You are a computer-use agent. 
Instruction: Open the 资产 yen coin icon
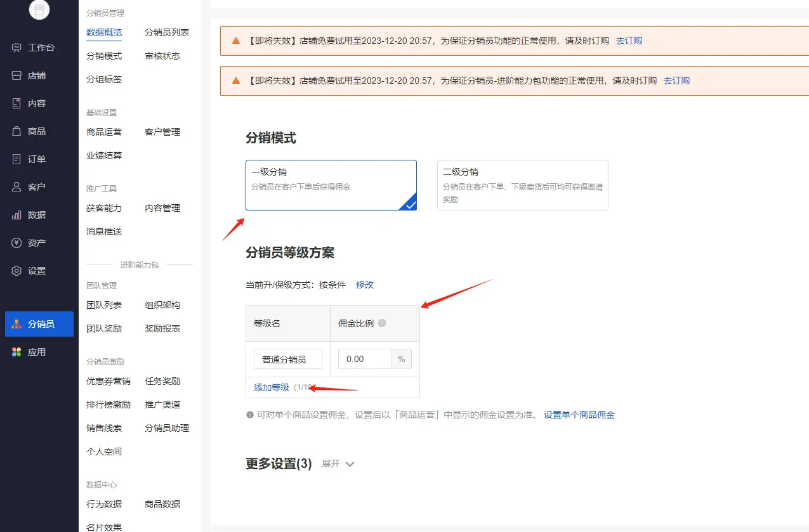(17, 243)
